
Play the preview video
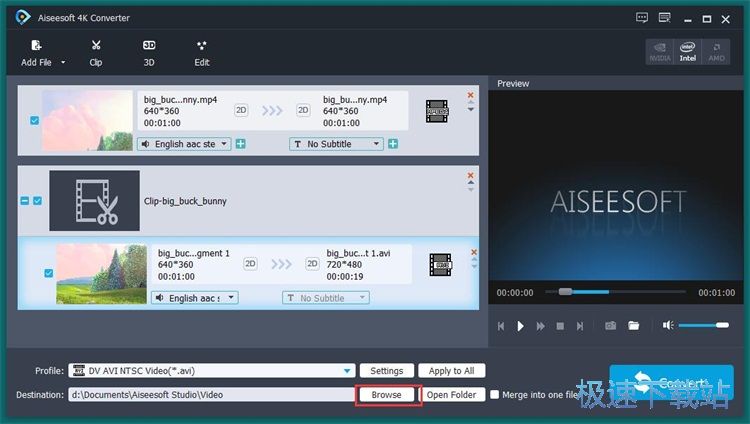click(x=520, y=326)
